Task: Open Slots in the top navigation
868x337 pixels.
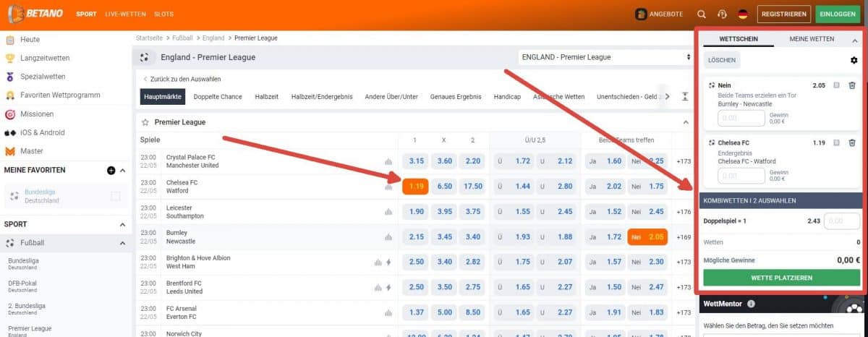Action: [164, 14]
